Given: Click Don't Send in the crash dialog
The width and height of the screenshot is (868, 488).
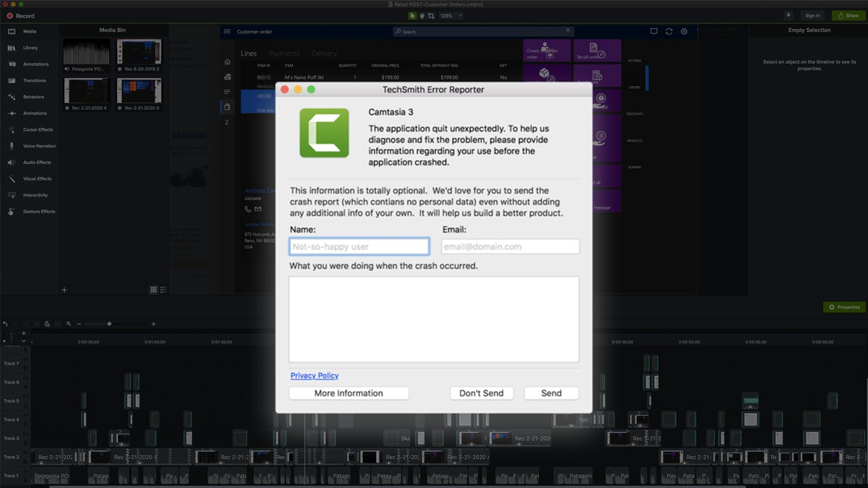Looking at the screenshot, I should click(481, 393).
